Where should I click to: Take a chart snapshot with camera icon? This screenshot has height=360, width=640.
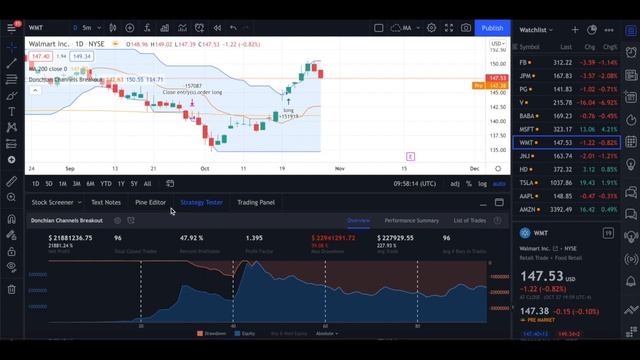coord(466,28)
